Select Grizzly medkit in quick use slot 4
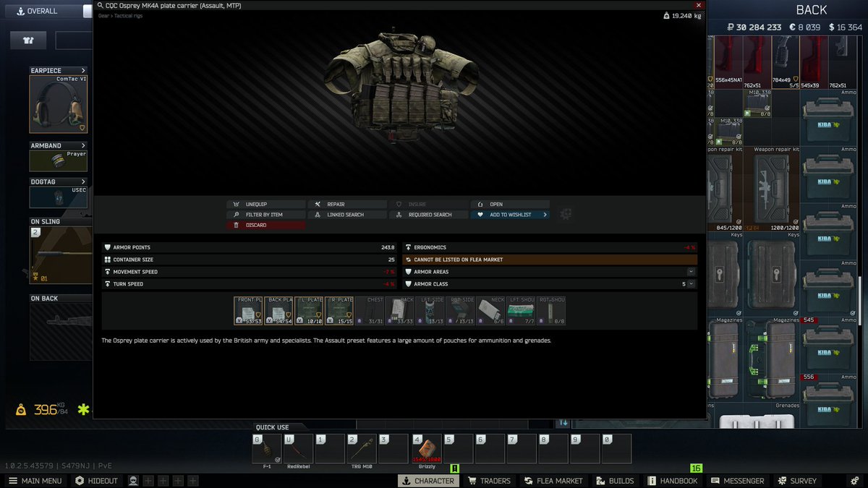 pyautogui.click(x=425, y=449)
